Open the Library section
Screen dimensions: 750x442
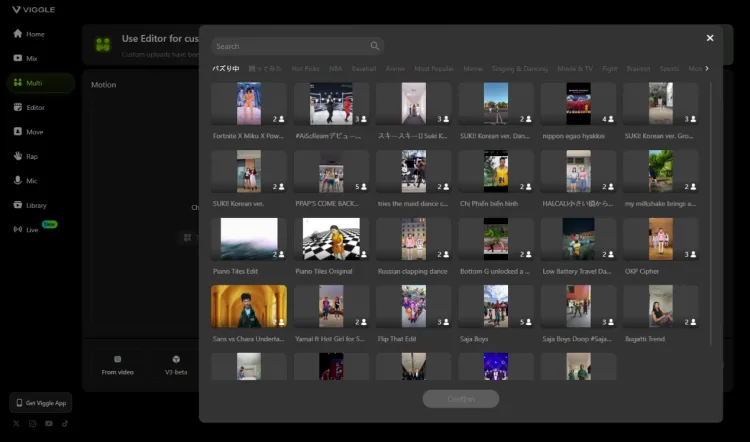(30, 205)
